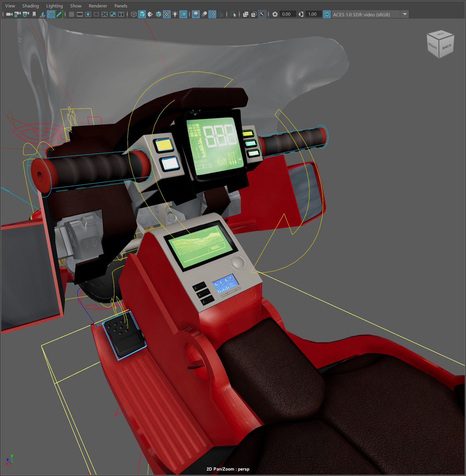The image size is (466, 476).
Task: Click the BACK face of the view cube
Action: point(447,47)
